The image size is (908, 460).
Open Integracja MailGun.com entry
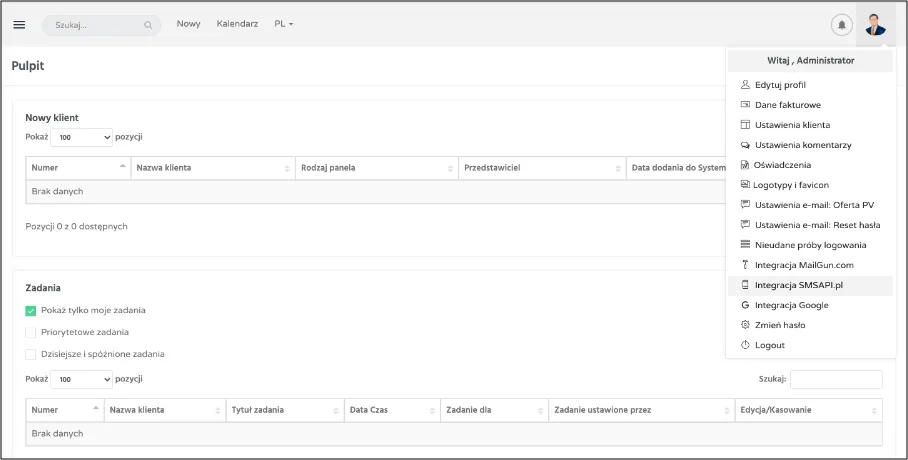tap(810, 265)
